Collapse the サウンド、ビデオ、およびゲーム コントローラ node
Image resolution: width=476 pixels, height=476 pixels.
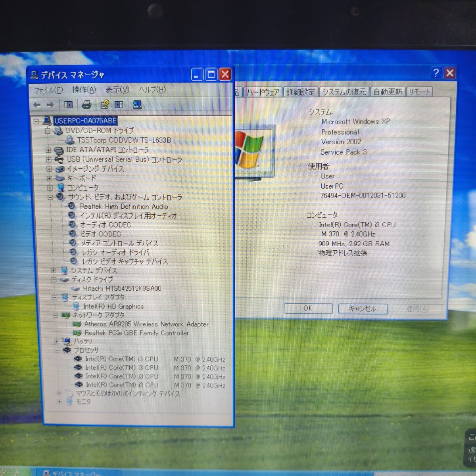click(50, 197)
